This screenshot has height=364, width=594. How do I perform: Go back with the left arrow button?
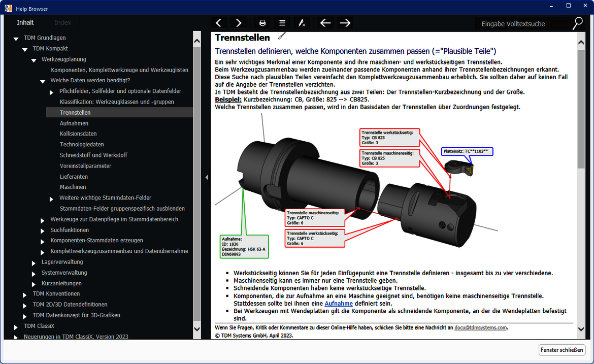[325, 23]
